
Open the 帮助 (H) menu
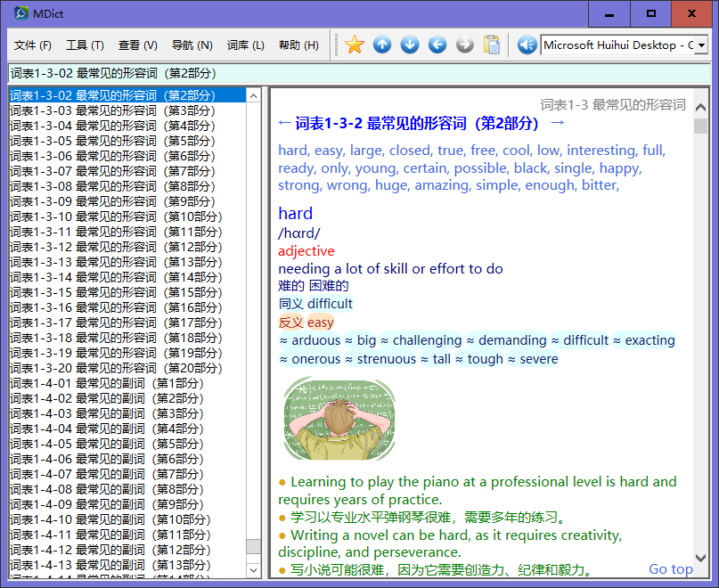click(x=298, y=45)
